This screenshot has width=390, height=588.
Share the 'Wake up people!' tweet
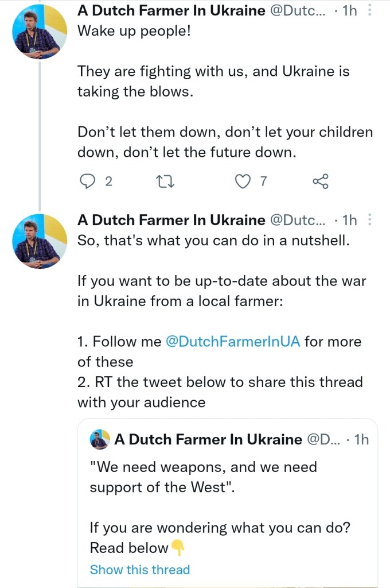pyautogui.click(x=320, y=181)
